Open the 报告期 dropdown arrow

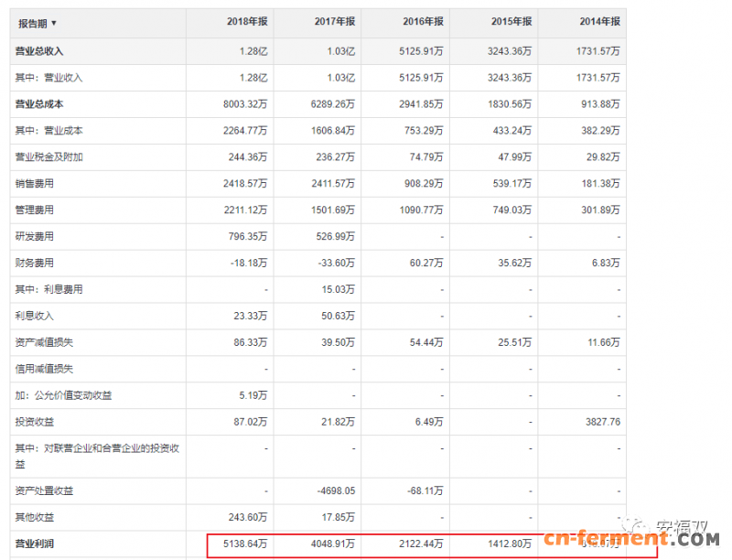[54, 23]
